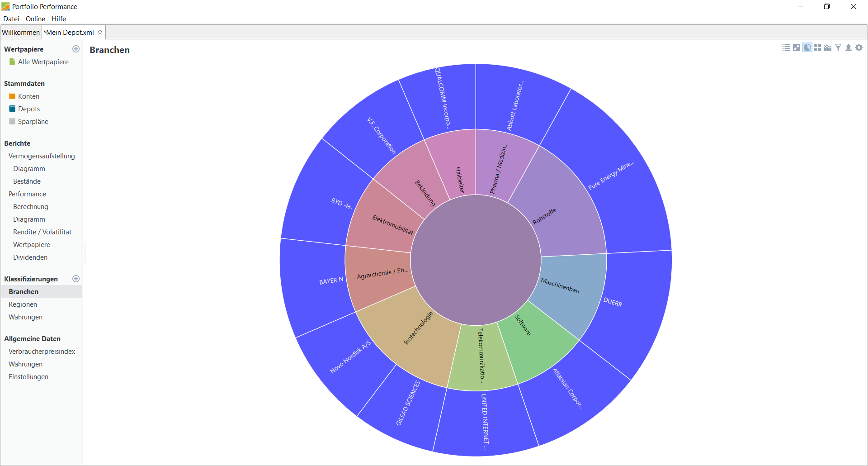Open Rendite / Volatilität view

tap(42, 232)
